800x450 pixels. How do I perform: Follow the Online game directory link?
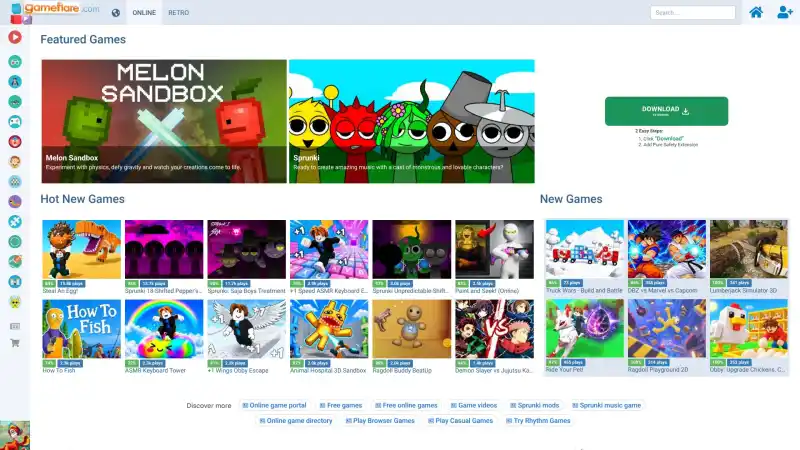pyautogui.click(x=296, y=420)
